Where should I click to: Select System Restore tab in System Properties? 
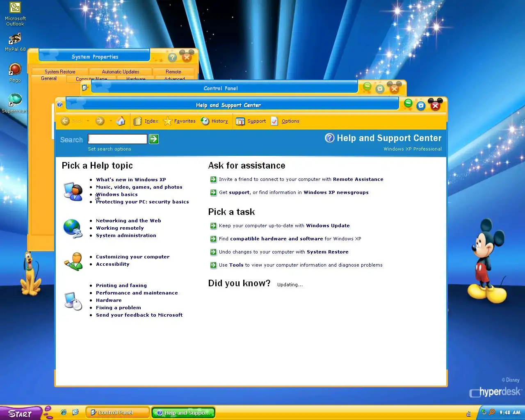tap(60, 71)
